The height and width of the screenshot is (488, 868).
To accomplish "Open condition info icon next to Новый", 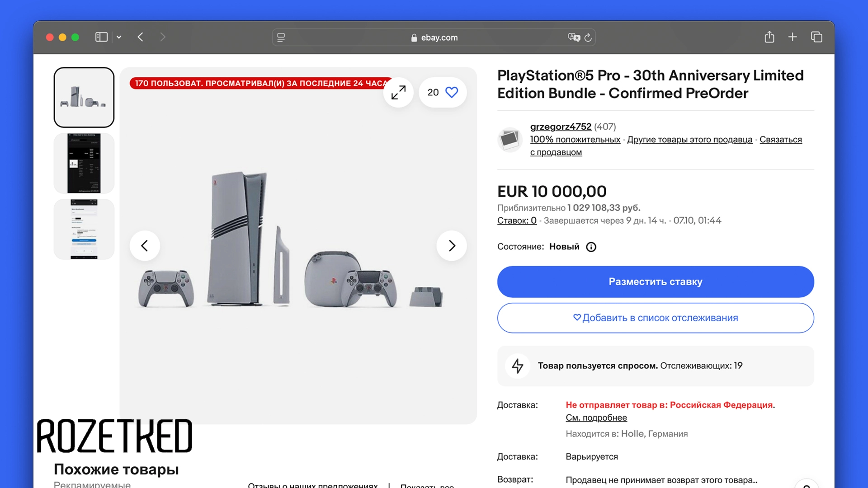I will click(x=591, y=247).
